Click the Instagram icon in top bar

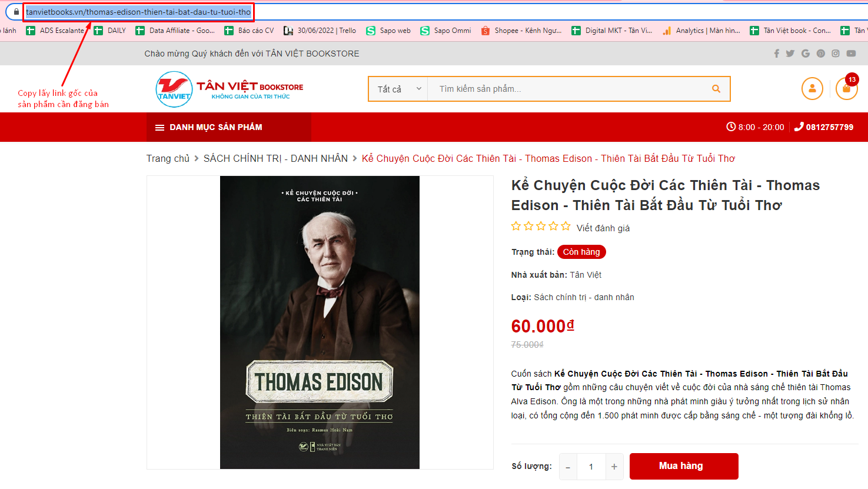(836, 54)
